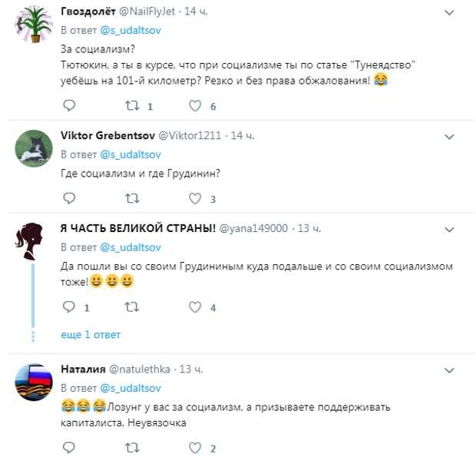The image size is (476, 457).
Task: Retweet Наталия's tweet
Action: tap(131, 448)
